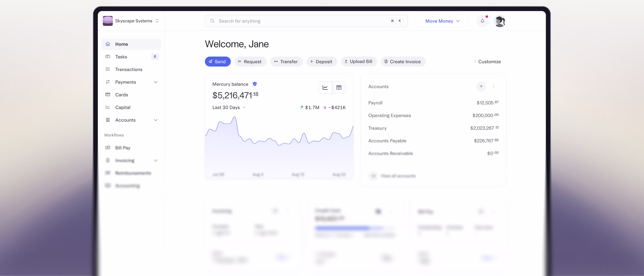Screen dimensions: 644x276
Task: Click the search magnifier icon
Action: (212, 21)
